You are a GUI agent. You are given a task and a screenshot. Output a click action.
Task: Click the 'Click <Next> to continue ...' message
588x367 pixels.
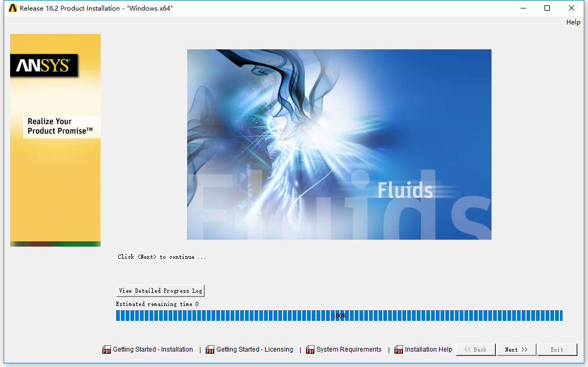[162, 257]
